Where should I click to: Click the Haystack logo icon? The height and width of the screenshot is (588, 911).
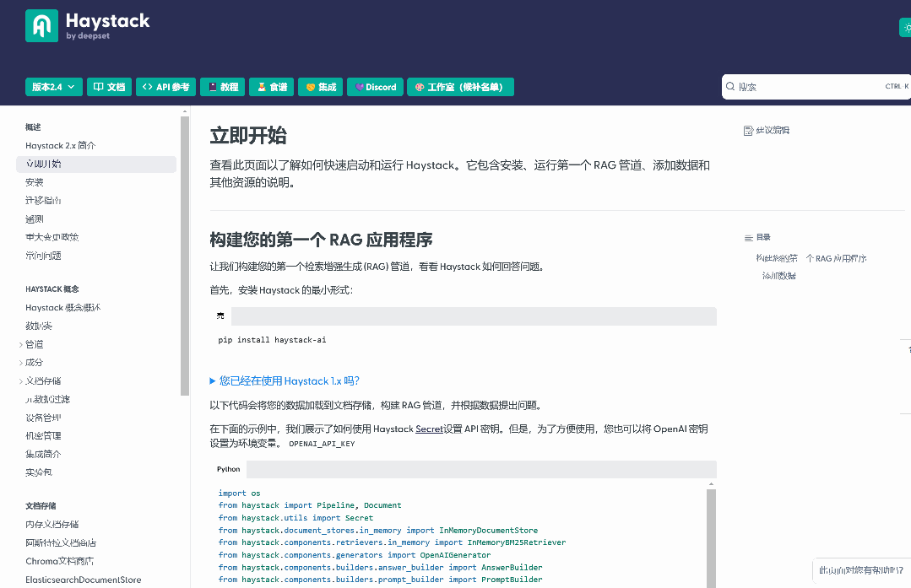point(42,25)
